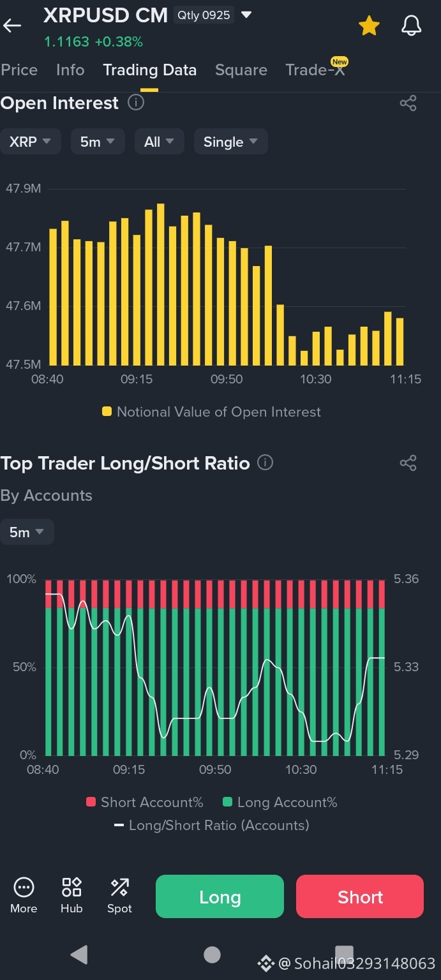
Task: Toggle Long Account% legend series
Action: tap(280, 802)
